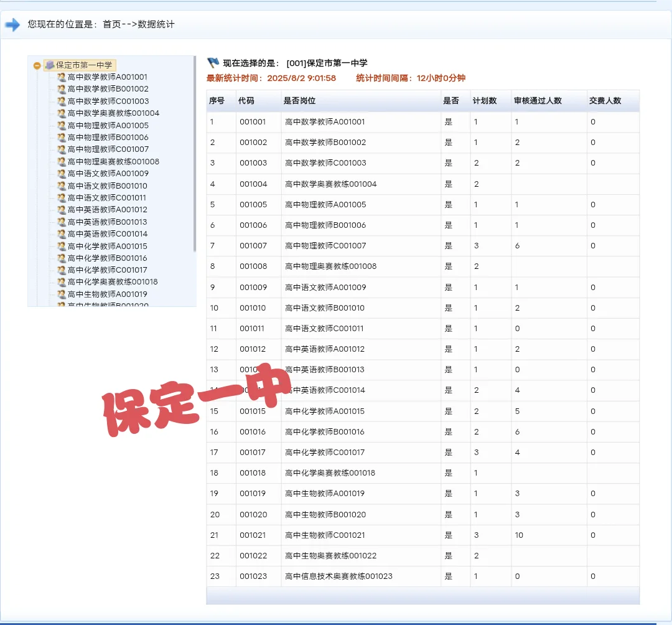Click table cell 高中物理教师C001007
This screenshot has height=625, width=672.
pos(325,246)
